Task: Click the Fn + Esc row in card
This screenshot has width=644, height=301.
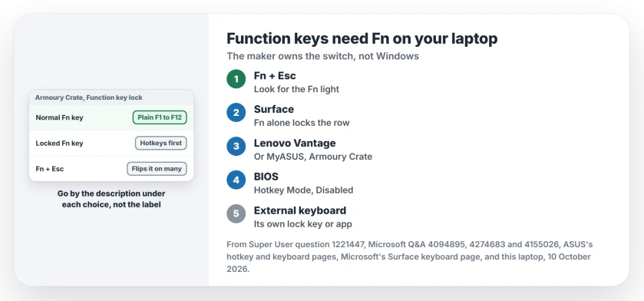Action: tap(111, 169)
